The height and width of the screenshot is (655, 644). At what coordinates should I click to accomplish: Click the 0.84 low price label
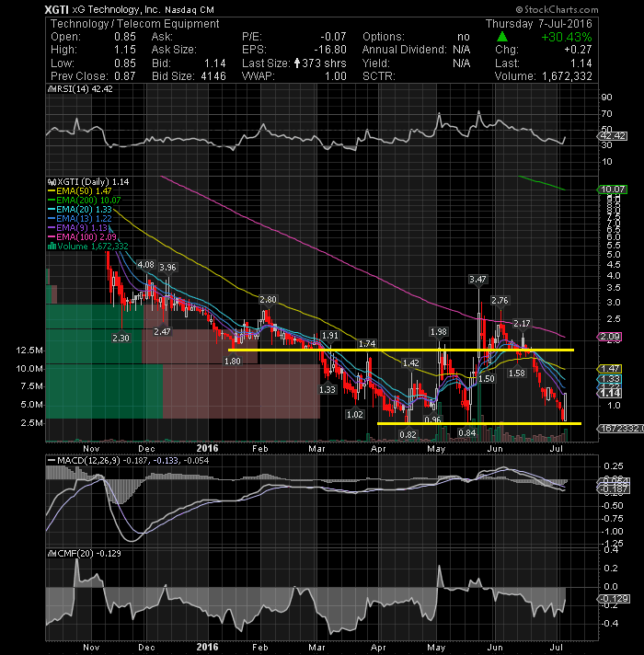click(467, 433)
